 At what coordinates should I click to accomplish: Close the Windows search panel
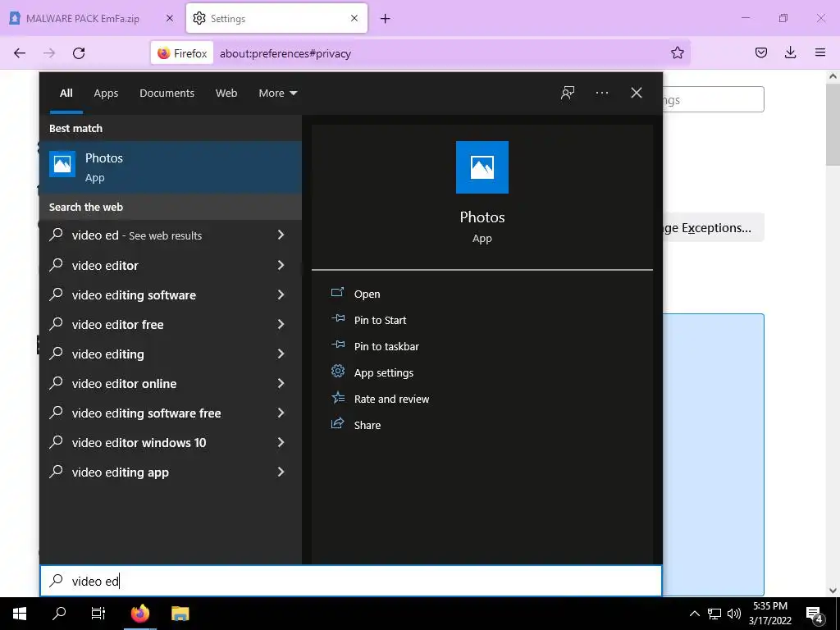click(637, 93)
